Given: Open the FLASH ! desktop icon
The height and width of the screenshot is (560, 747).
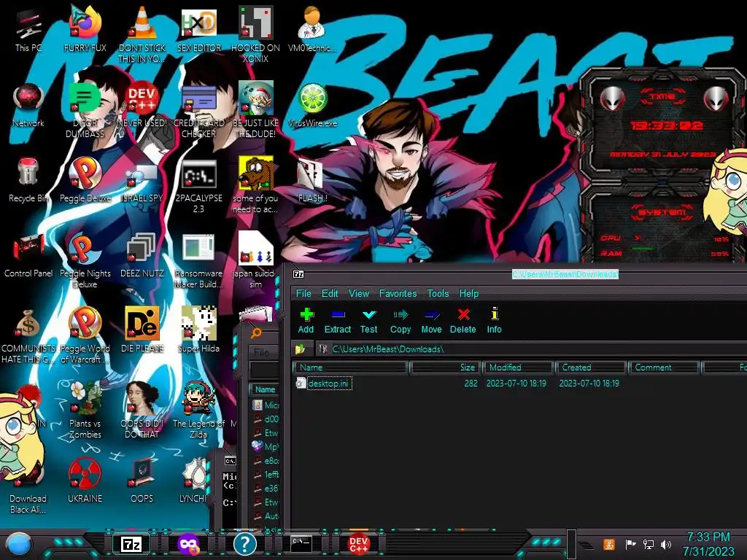Looking at the screenshot, I should 312,180.
